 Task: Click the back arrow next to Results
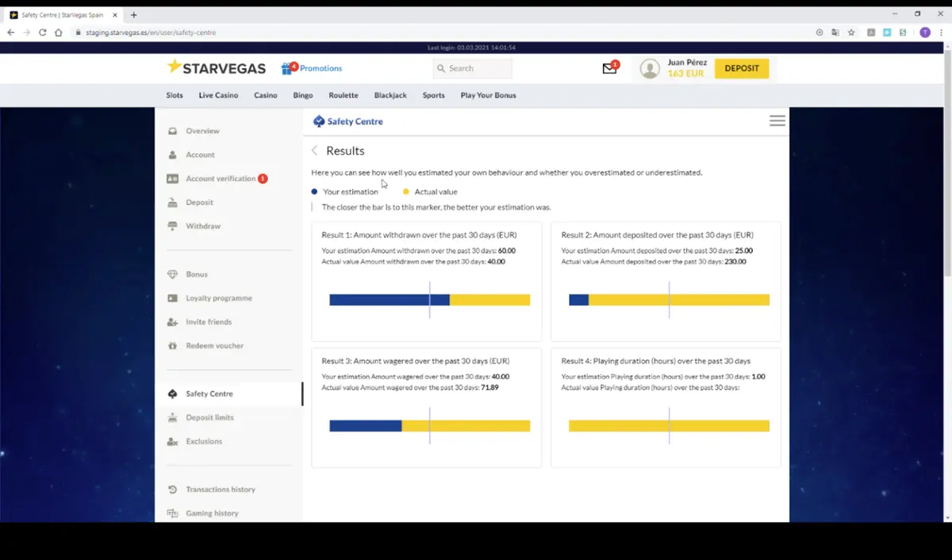tap(314, 151)
